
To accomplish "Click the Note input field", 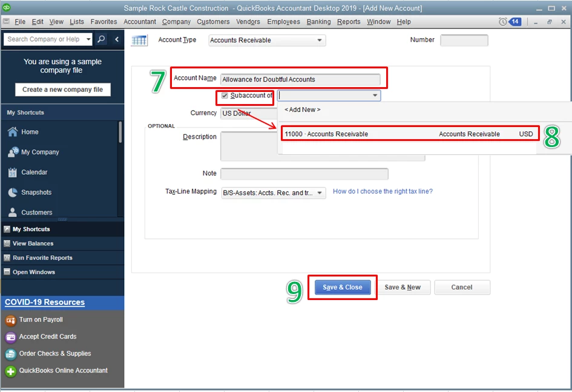I will [304, 174].
